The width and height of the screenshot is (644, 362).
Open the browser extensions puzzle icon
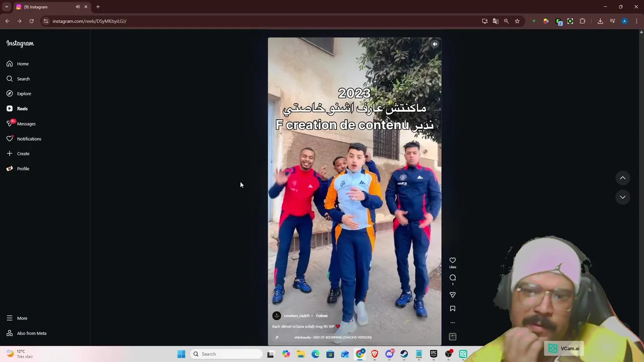[x=582, y=21]
